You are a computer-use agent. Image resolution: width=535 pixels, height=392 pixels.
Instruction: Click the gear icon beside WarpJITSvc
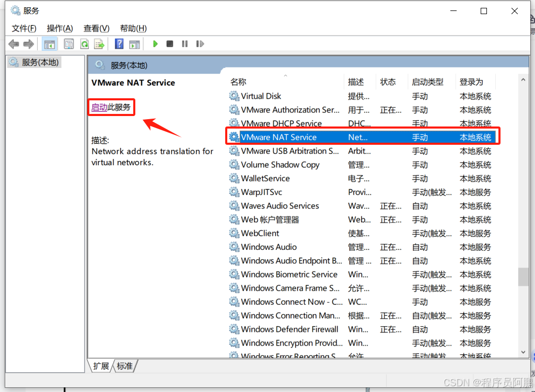[x=234, y=192]
